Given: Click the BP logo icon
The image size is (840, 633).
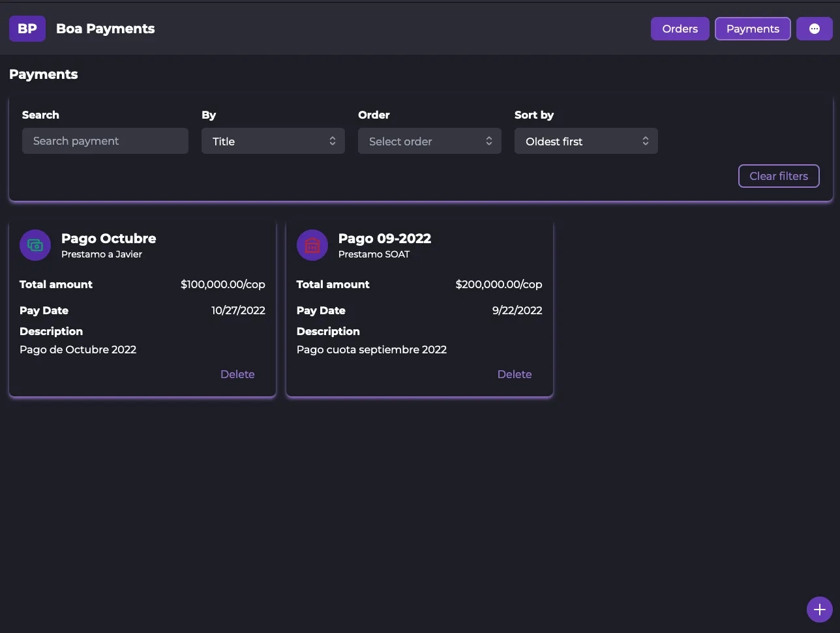Looking at the screenshot, I should click(27, 29).
